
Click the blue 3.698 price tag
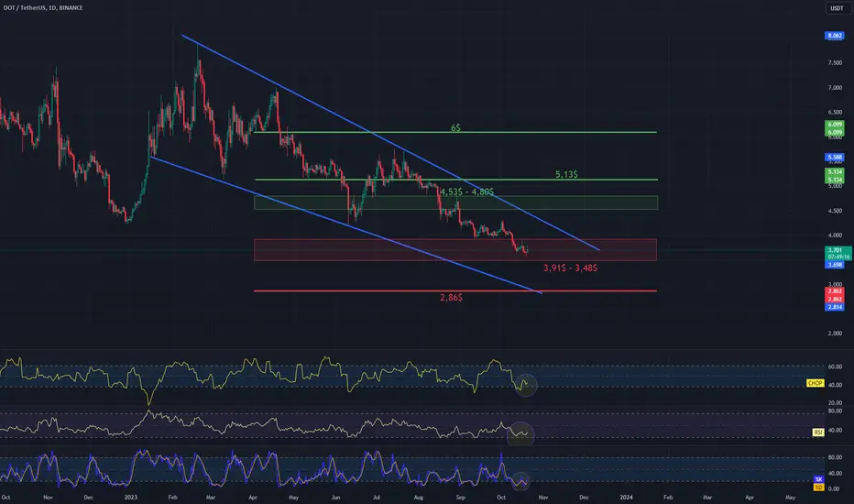[835, 265]
